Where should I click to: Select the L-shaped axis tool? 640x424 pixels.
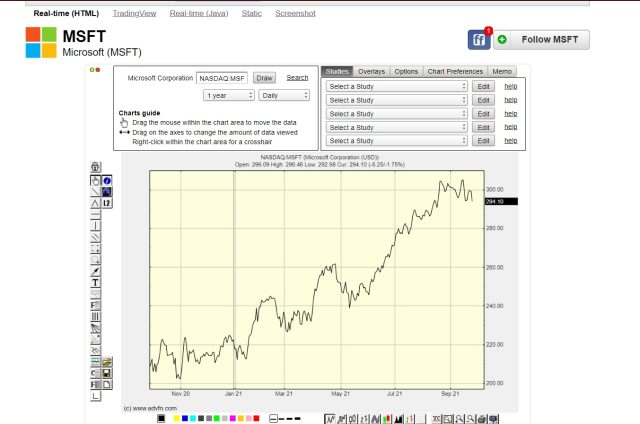(95, 396)
